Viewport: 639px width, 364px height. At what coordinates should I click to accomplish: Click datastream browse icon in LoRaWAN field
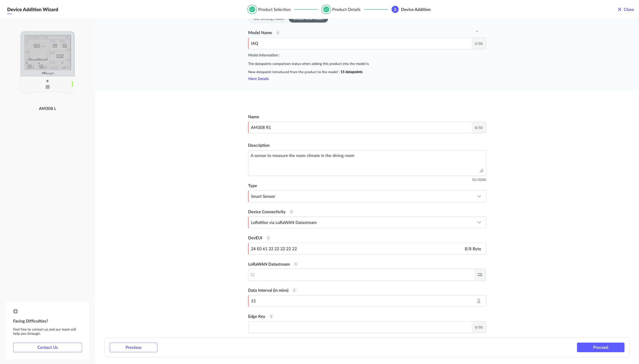point(479,275)
